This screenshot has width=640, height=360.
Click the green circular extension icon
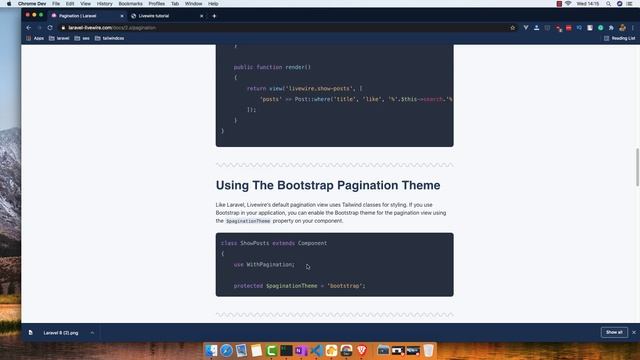coord(600,28)
